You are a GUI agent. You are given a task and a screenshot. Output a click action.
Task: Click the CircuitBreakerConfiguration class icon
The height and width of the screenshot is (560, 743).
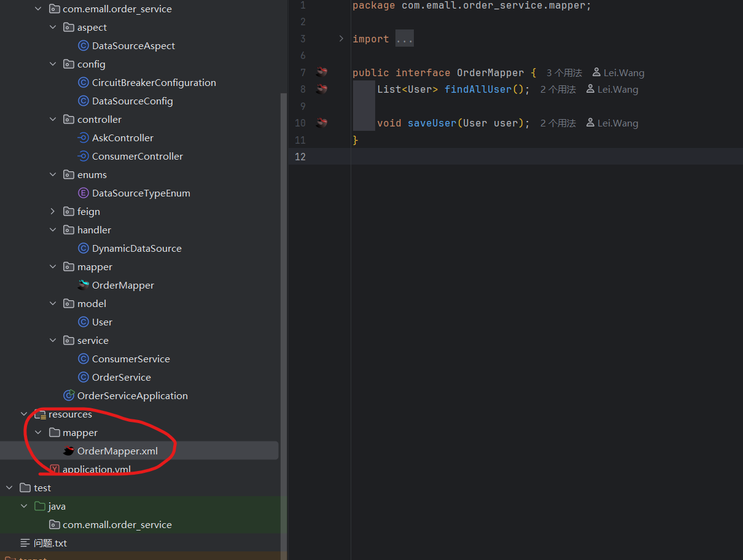pos(84,83)
